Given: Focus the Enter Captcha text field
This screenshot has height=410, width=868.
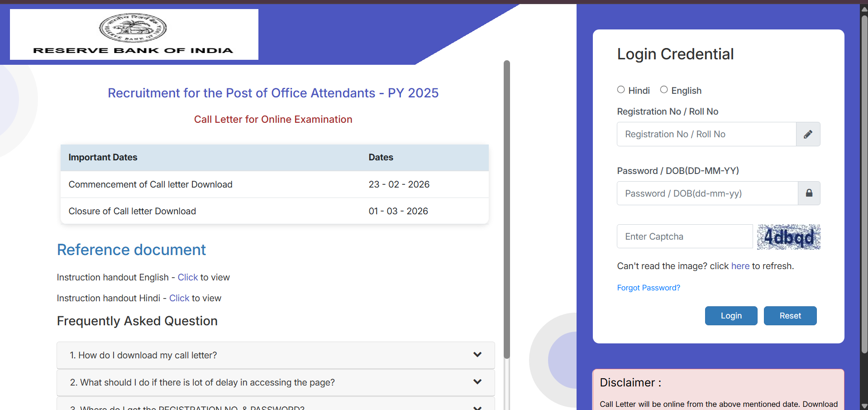Looking at the screenshot, I should [x=684, y=236].
